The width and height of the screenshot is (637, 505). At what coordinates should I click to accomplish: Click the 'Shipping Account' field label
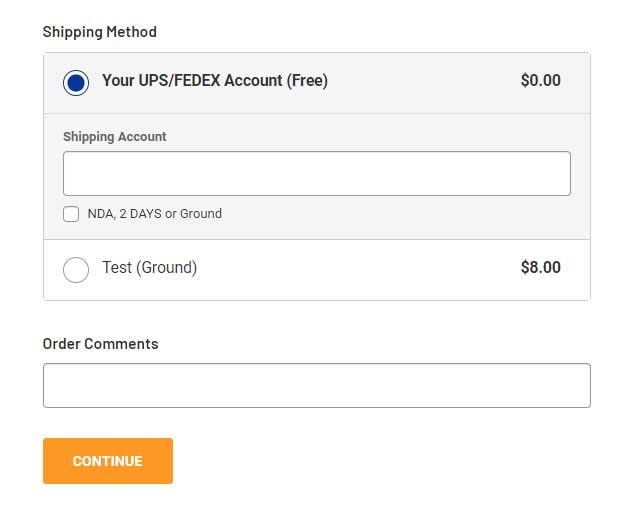[x=115, y=137]
